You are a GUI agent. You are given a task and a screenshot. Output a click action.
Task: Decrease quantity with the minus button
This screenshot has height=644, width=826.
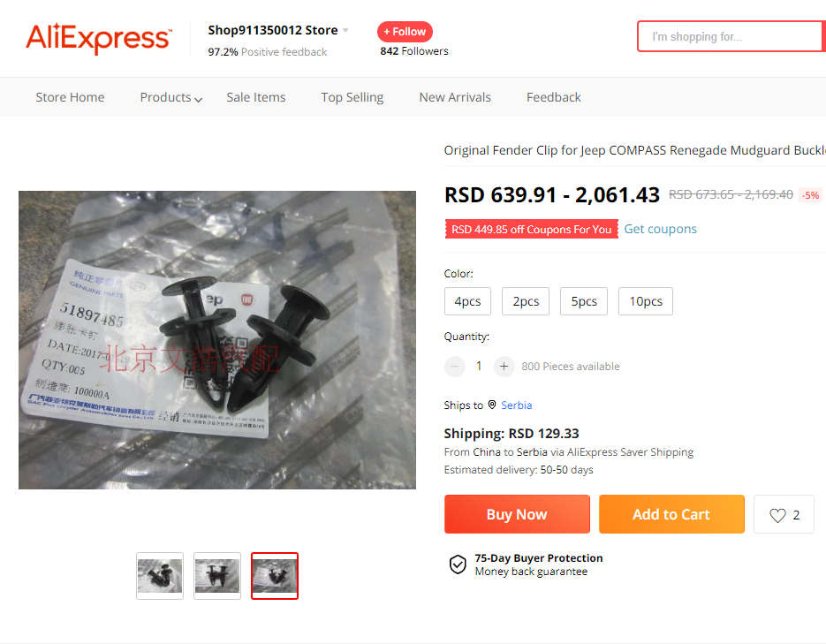pyautogui.click(x=455, y=366)
